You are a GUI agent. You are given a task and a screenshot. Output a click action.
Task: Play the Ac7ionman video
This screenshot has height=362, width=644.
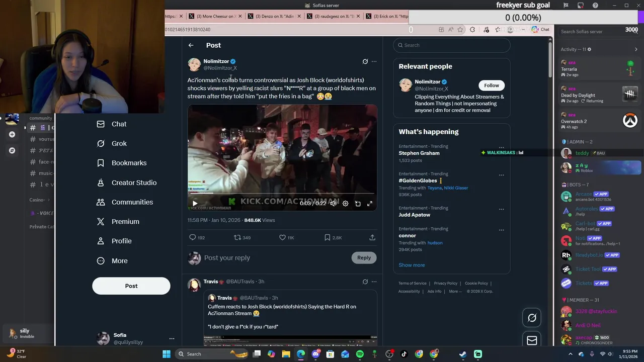coord(195,204)
